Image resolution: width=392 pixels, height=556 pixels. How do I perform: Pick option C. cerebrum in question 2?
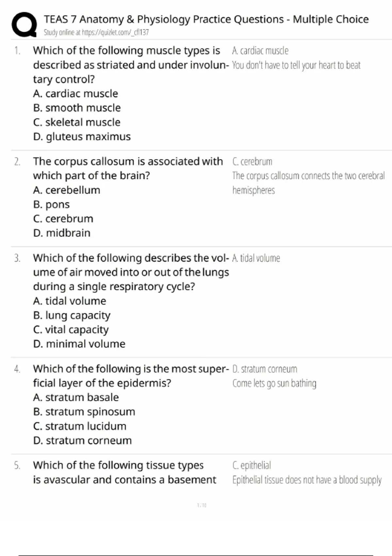coord(63,219)
